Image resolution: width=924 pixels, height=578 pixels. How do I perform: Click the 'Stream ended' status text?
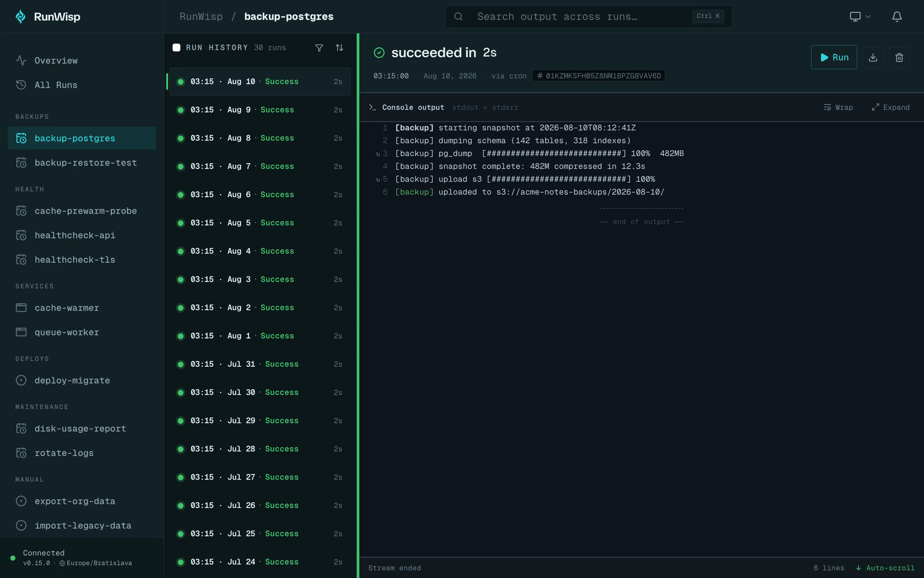click(394, 568)
